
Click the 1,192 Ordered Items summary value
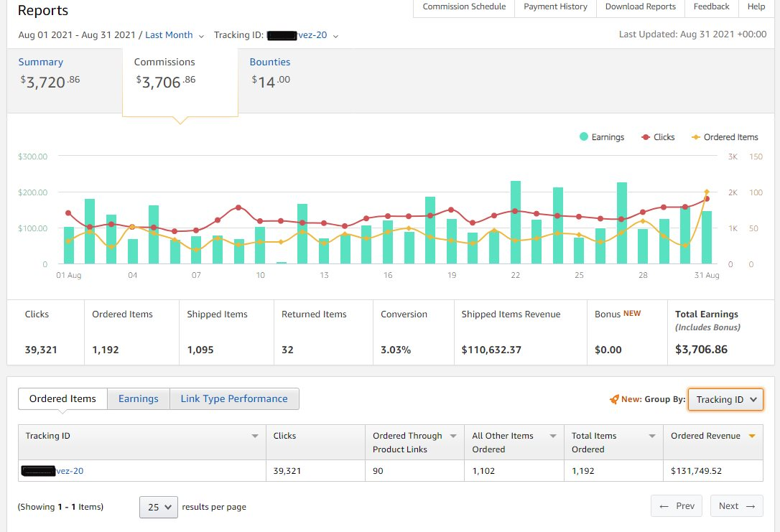pyautogui.click(x=106, y=350)
